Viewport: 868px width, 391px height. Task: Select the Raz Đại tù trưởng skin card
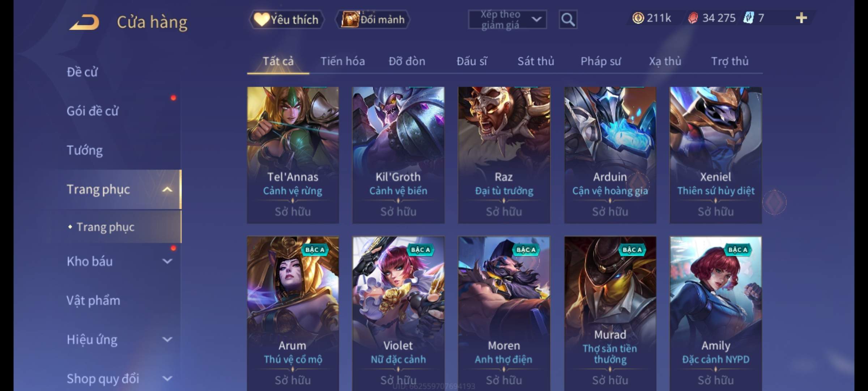(504, 155)
